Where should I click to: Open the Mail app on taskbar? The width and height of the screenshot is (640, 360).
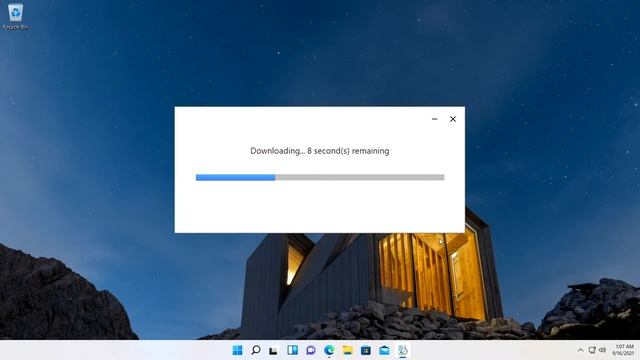click(384, 350)
